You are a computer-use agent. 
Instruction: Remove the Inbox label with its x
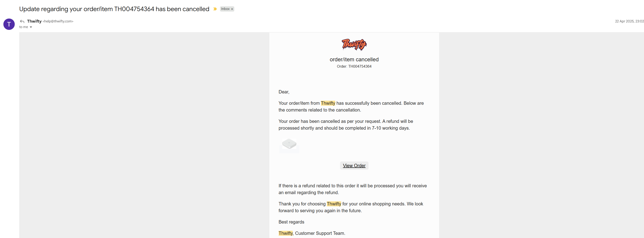232,9
